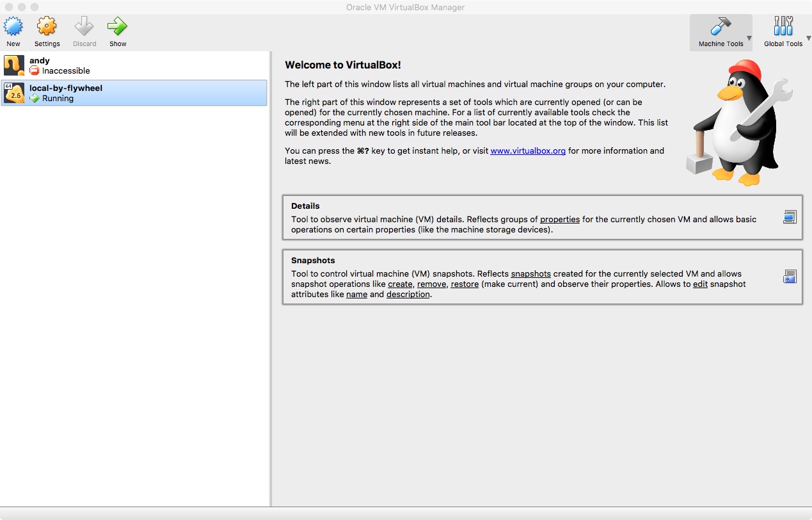The width and height of the screenshot is (812, 520).
Task: Click the restore link
Action: (465, 284)
